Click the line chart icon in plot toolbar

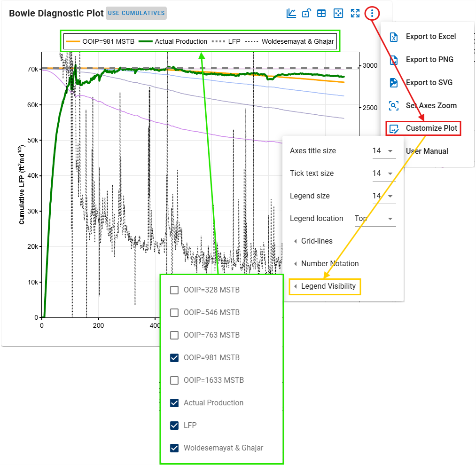pos(291,13)
